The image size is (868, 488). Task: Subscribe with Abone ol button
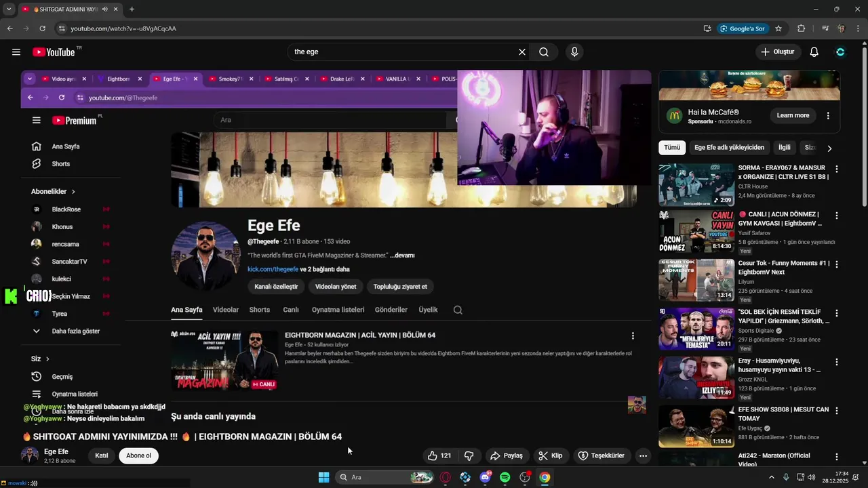[x=138, y=455]
